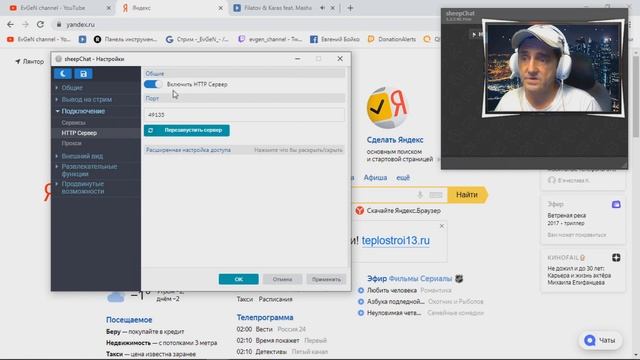The height and width of the screenshot is (360, 640).
Task: Toggle the night mode moon icon in sheepChat
Action: [63, 73]
